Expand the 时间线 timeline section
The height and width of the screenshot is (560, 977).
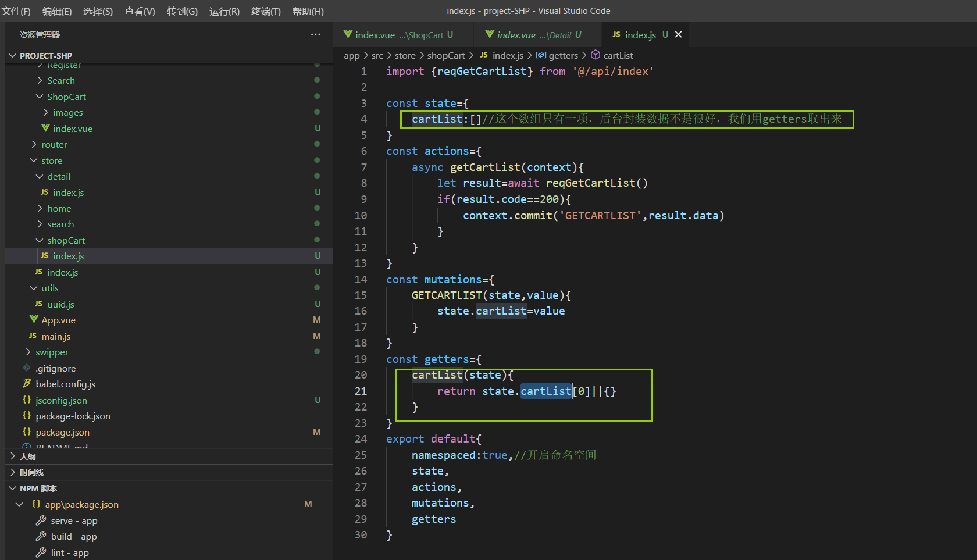31,472
